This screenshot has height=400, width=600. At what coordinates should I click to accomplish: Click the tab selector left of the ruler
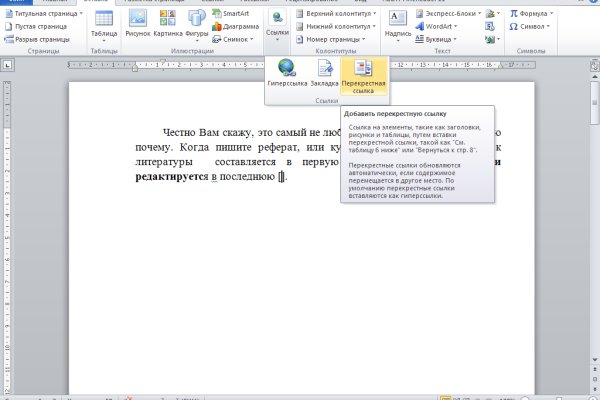pyautogui.click(x=8, y=66)
